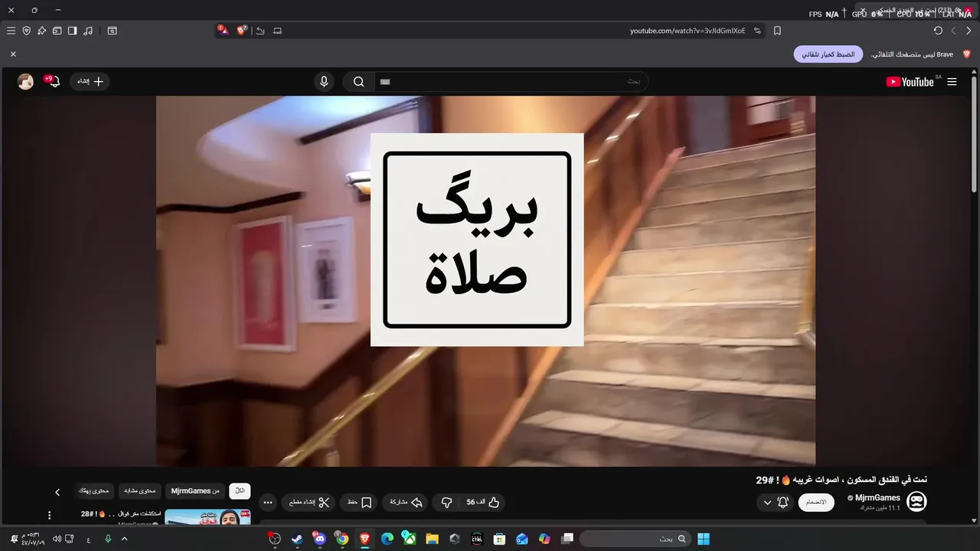The image size is (980, 551).
Task: Close the YouTube browser tab
Action: [x=864, y=11]
